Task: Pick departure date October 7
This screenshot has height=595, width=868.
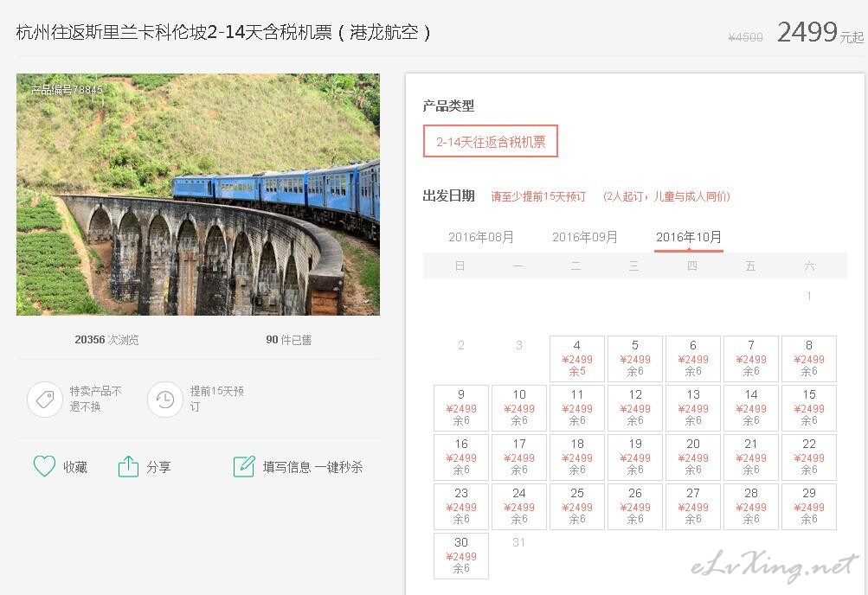Action: tap(751, 358)
